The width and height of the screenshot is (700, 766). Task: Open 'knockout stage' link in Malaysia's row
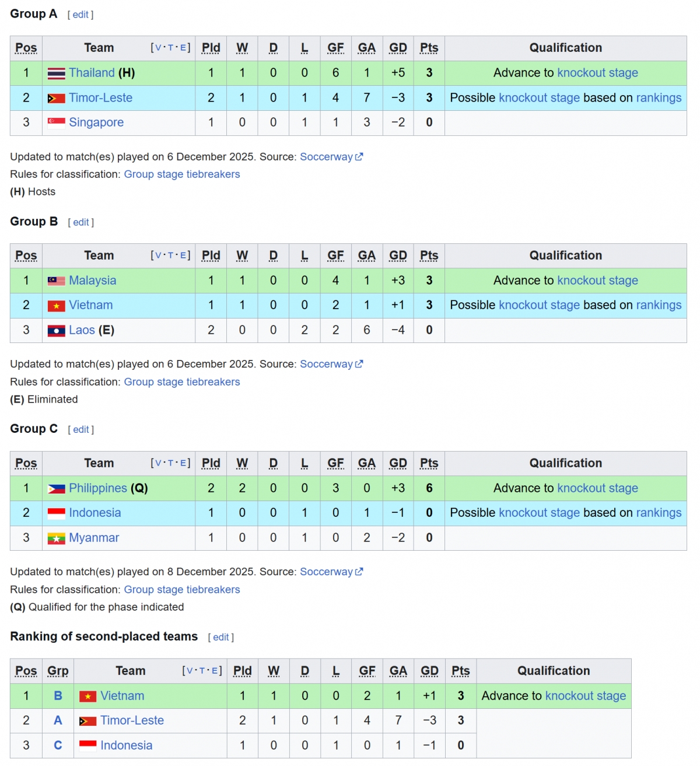[597, 281]
